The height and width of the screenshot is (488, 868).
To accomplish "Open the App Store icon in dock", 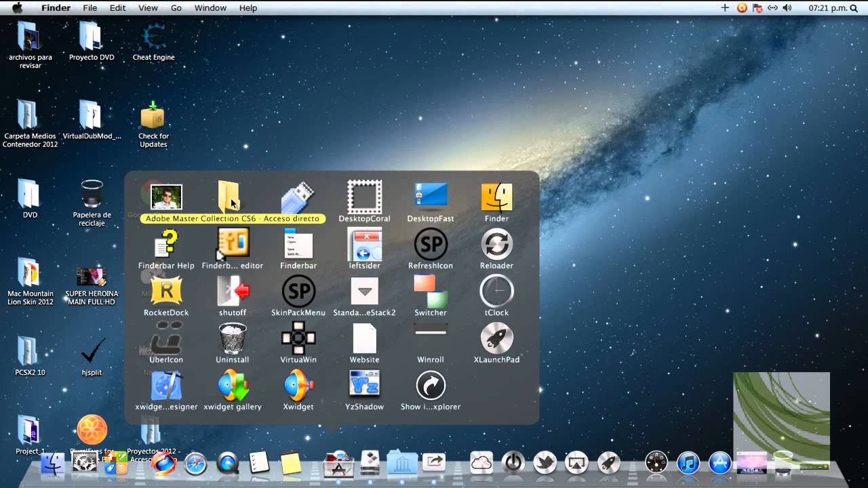I will (720, 463).
